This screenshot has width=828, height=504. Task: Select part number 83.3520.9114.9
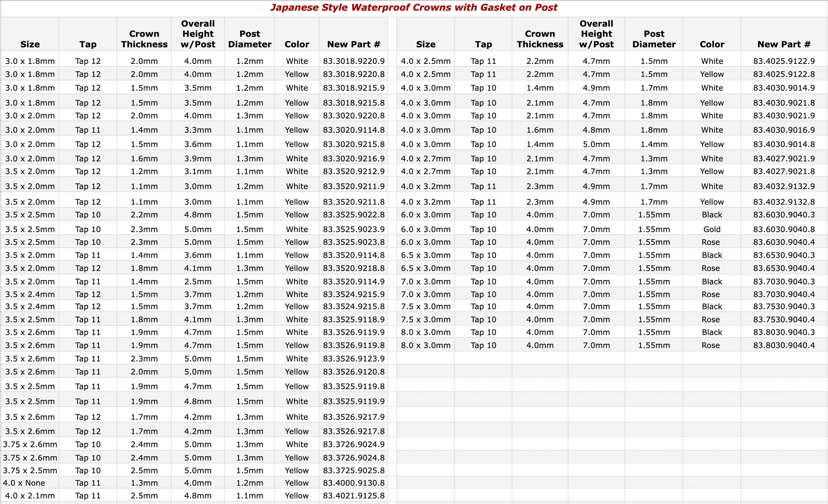pyautogui.click(x=354, y=281)
